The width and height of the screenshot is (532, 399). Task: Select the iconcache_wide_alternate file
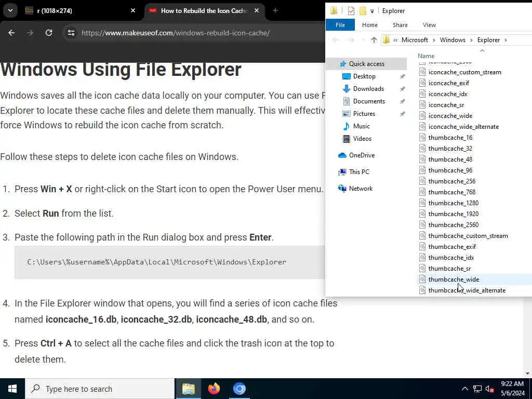point(463,127)
